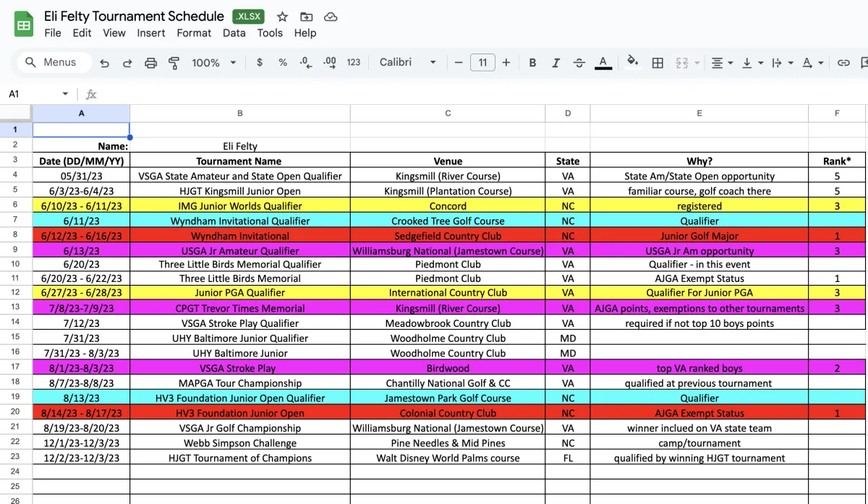Image resolution: width=868 pixels, height=504 pixels.
Task: Toggle italic formatting
Action: click(556, 63)
